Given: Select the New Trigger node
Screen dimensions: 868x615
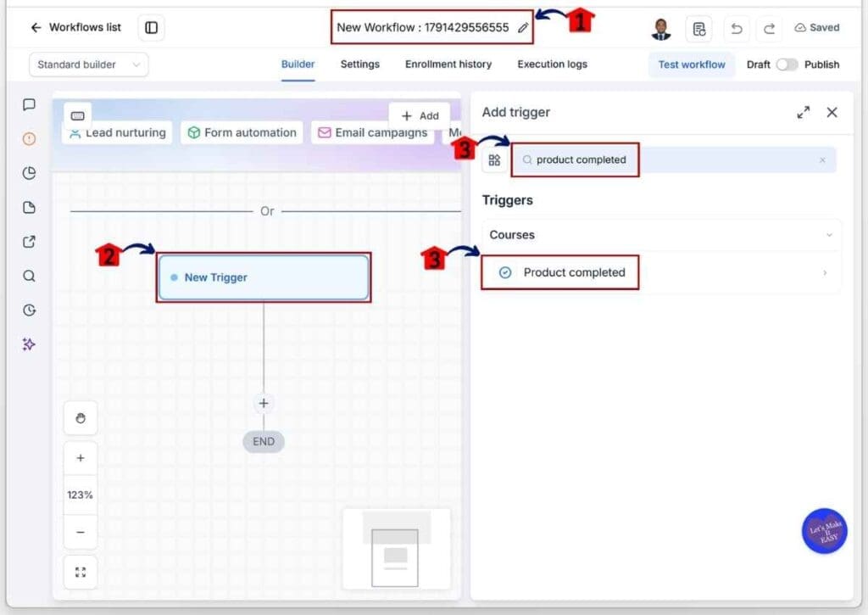Looking at the screenshot, I should (264, 277).
